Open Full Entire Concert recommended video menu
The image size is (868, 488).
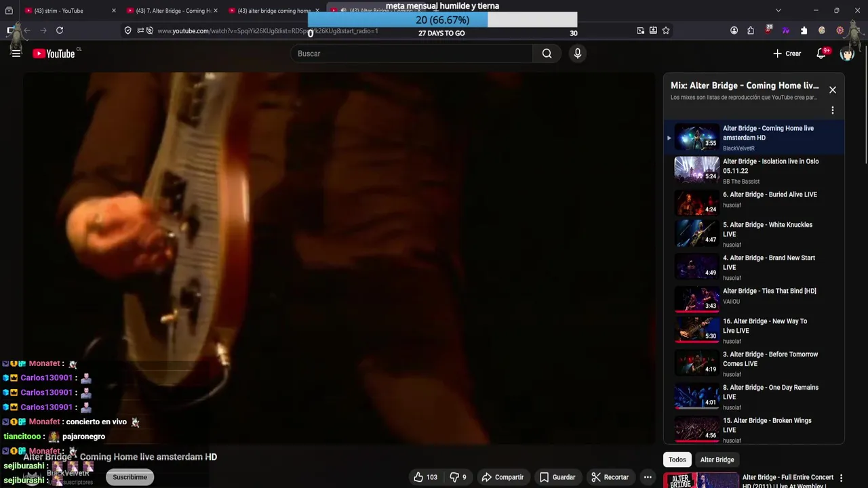pos(842,479)
